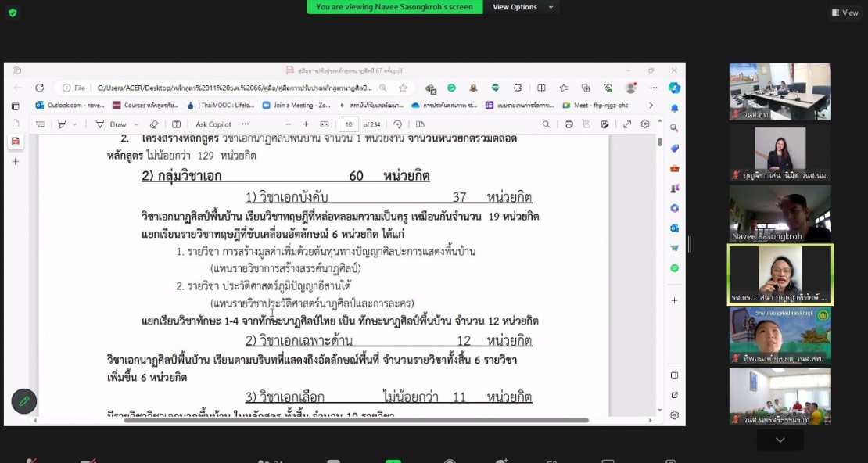868x463 pixels.
Task: Open the Collections icon in browser toolbar
Action: pyautogui.click(x=586, y=88)
